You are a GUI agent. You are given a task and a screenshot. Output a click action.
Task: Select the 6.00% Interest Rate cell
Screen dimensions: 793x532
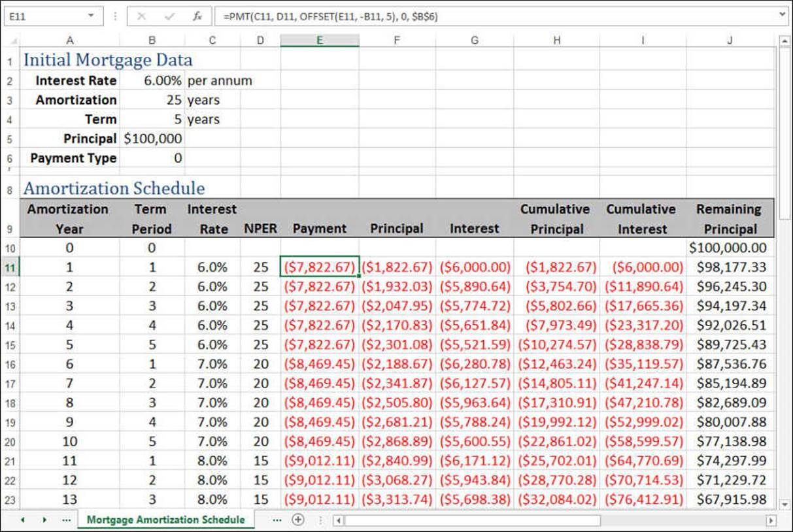[152, 80]
